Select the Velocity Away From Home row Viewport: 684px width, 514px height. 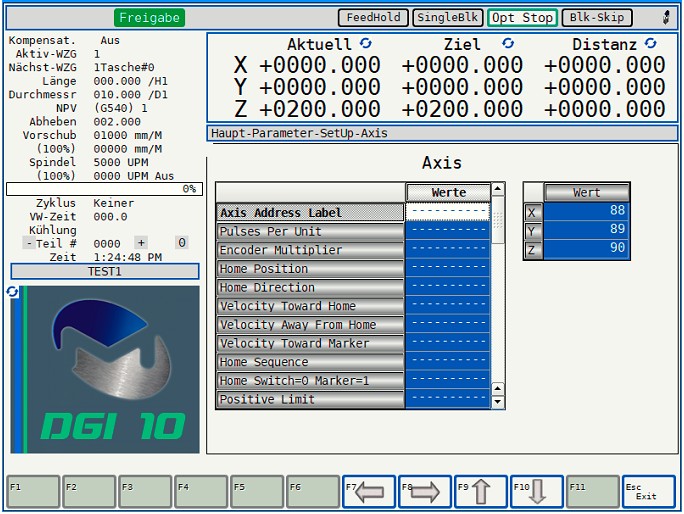point(310,325)
